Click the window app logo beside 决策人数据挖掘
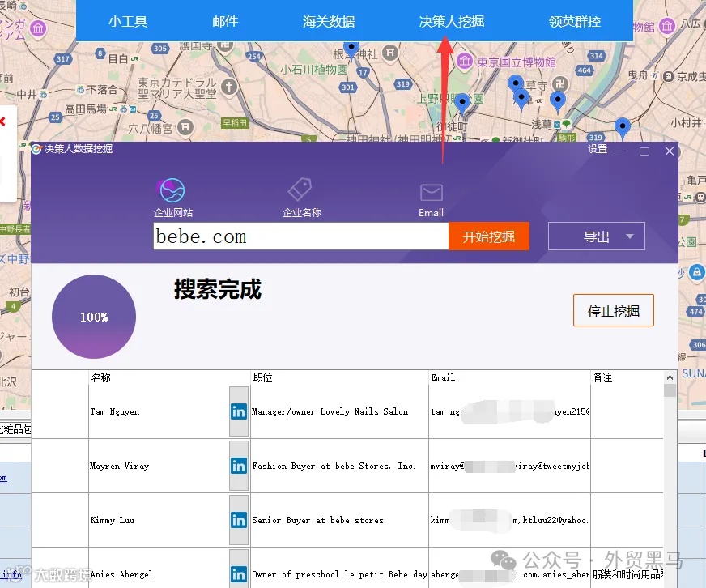This screenshot has width=706, height=588. (36, 149)
